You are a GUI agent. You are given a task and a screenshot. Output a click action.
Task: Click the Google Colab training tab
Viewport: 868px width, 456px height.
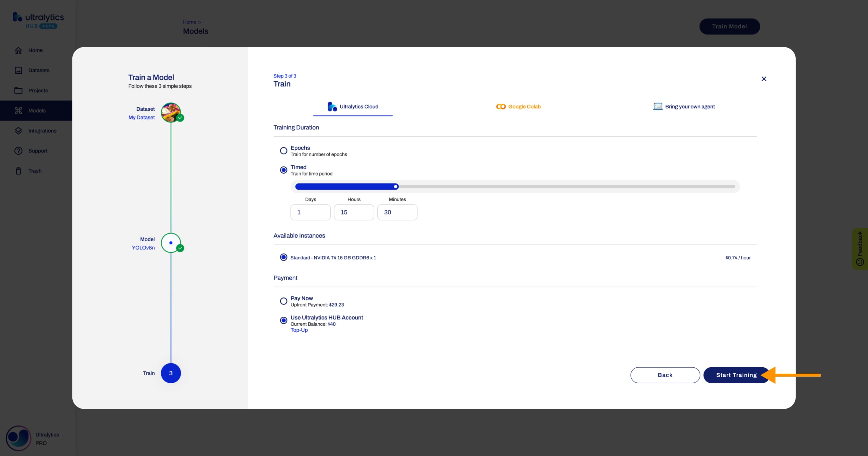pos(517,106)
